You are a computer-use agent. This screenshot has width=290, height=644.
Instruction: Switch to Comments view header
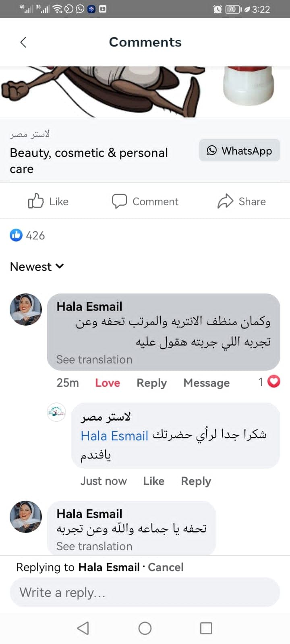[145, 42]
